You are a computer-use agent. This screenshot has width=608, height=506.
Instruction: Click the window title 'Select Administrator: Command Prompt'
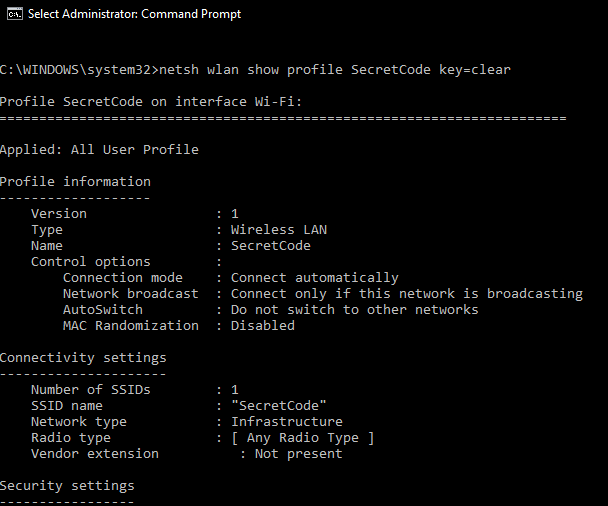[134, 14]
